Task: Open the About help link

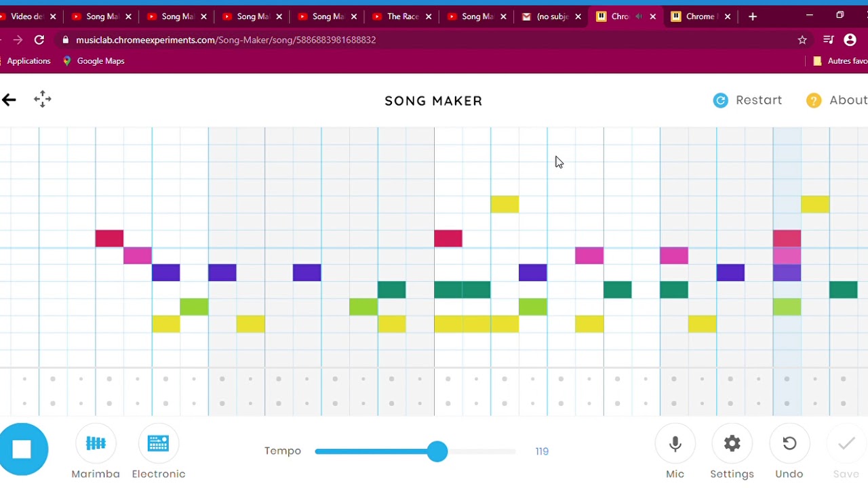Action: [837, 100]
